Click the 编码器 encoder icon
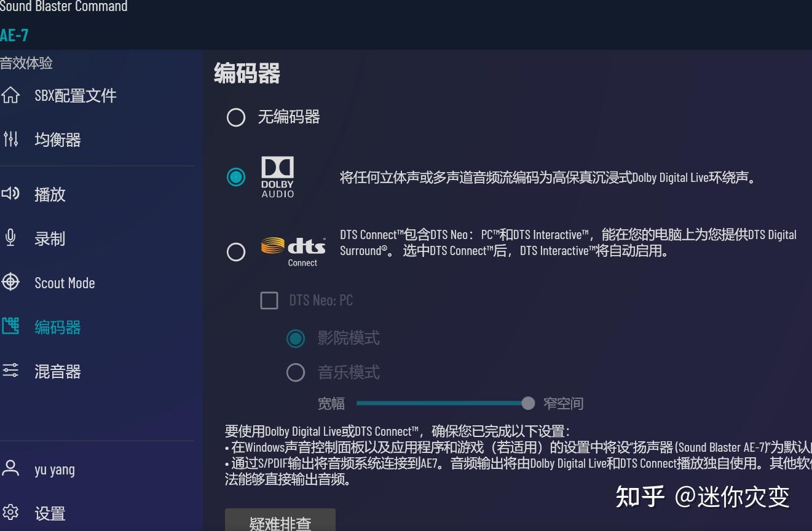The height and width of the screenshot is (531, 812). 10,326
